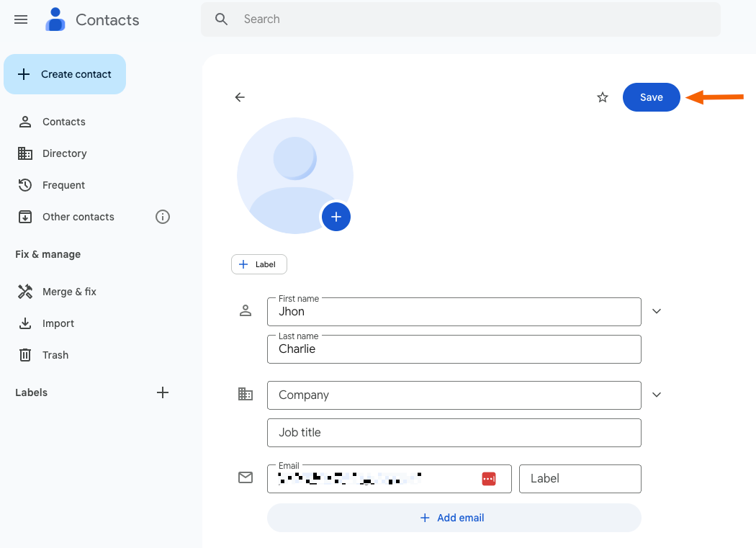
Task: Click the Contacts person sidebar icon
Action: click(x=25, y=122)
